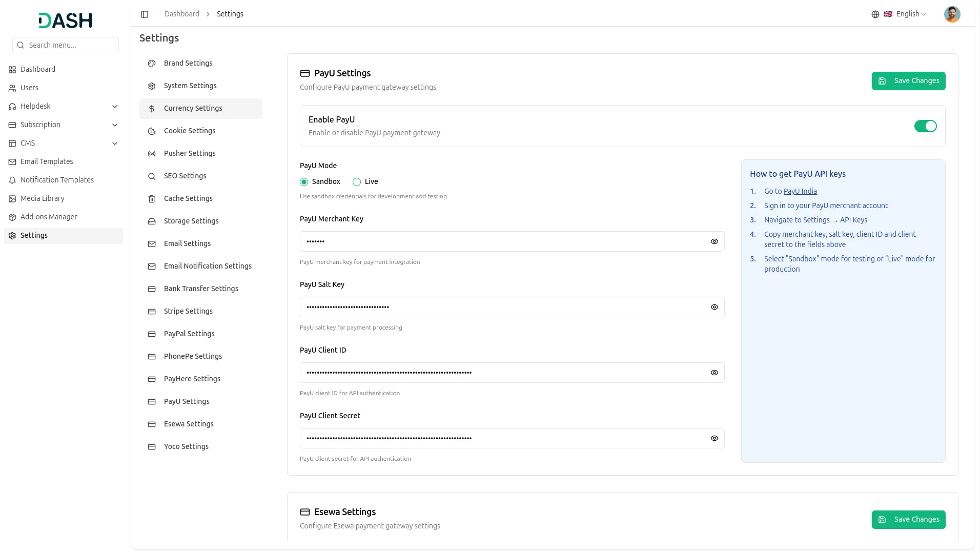Select the Live mode radio button

tap(357, 182)
